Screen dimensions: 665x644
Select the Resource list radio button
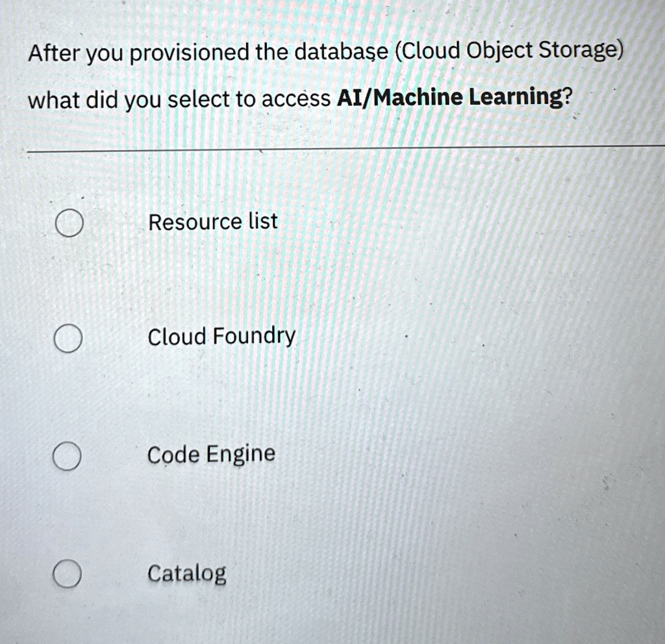tap(68, 223)
